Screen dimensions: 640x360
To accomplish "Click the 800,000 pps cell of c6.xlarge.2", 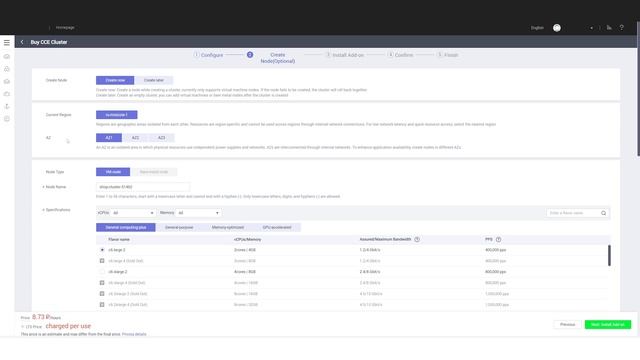I will pos(496,272).
